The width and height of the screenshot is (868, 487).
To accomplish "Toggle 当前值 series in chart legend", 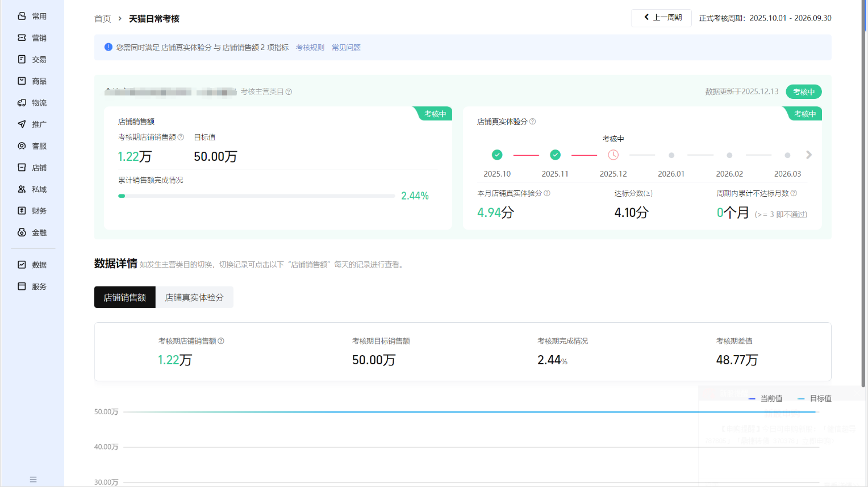I will click(x=765, y=398).
